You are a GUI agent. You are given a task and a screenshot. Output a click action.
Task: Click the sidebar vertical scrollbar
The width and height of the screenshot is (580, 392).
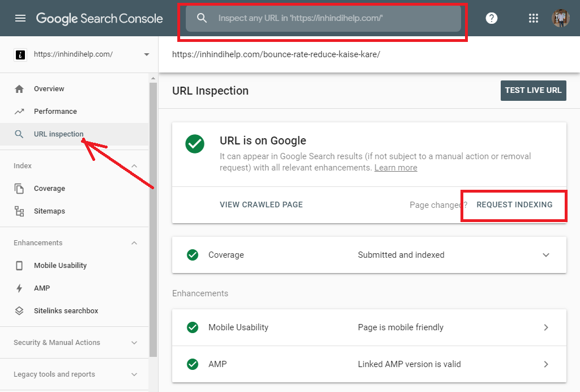(x=153, y=220)
